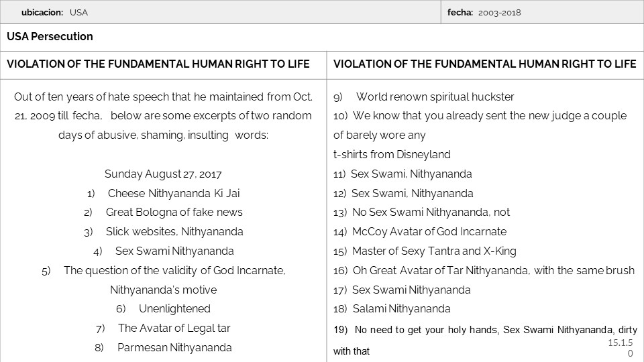Viewport: 644px width, 362px height.
Task: Click the fecha field showing 2003-2018
Action: pos(500,12)
